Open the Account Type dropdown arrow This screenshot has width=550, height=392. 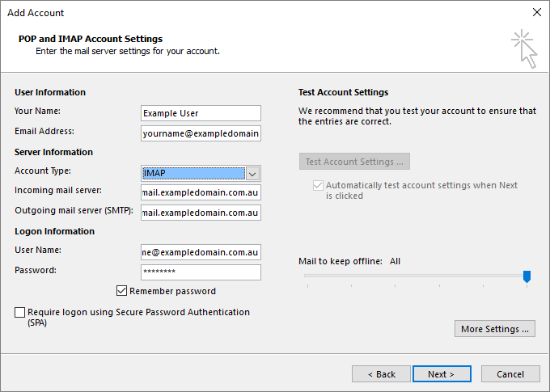click(252, 173)
